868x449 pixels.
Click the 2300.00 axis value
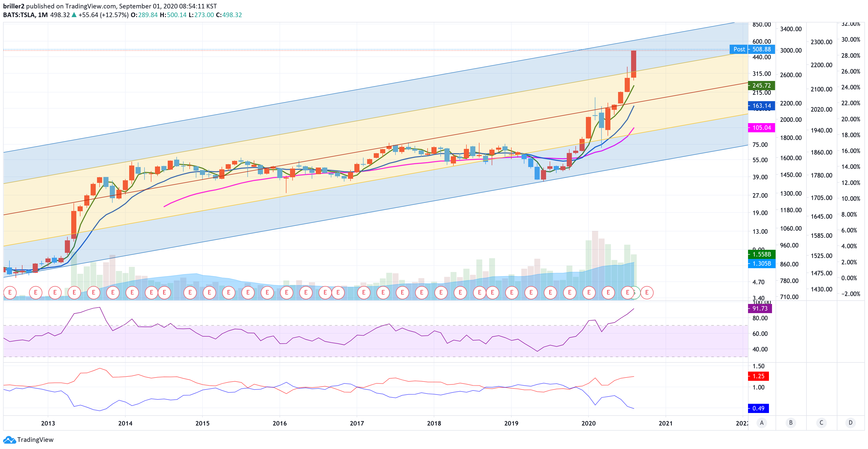pyautogui.click(x=822, y=42)
